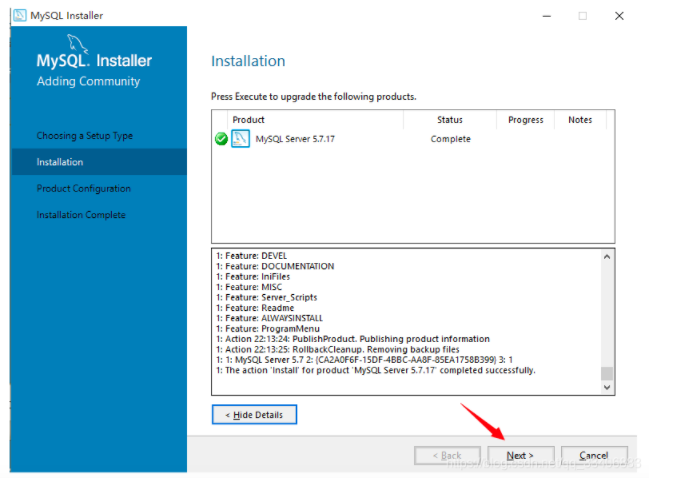Minimize the MySQL Installer window
Viewport: 683px width, 484px height.
click(x=547, y=16)
